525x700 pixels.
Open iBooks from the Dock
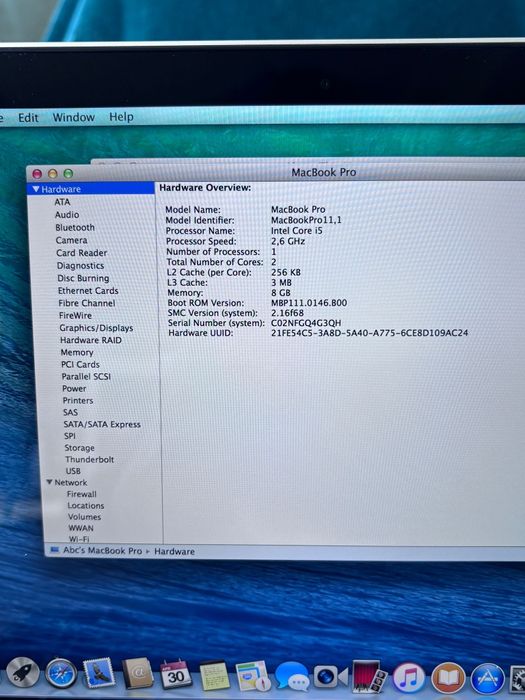(x=448, y=678)
